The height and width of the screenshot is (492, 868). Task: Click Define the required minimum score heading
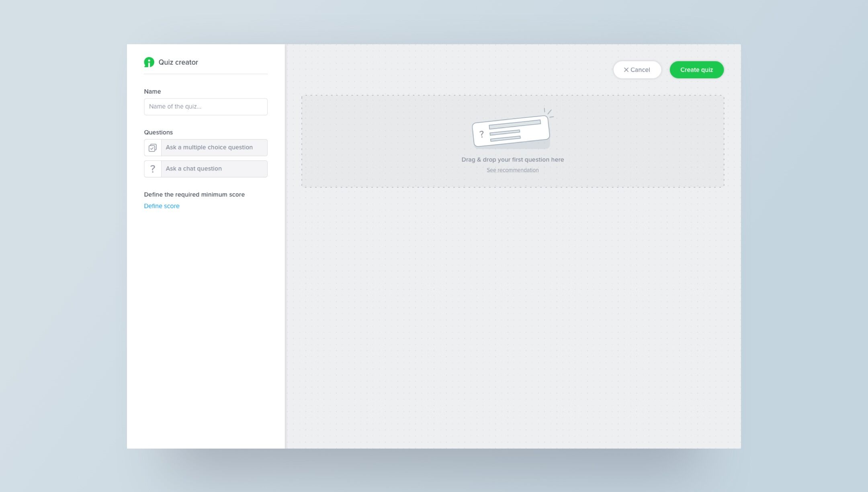(x=194, y=195)
